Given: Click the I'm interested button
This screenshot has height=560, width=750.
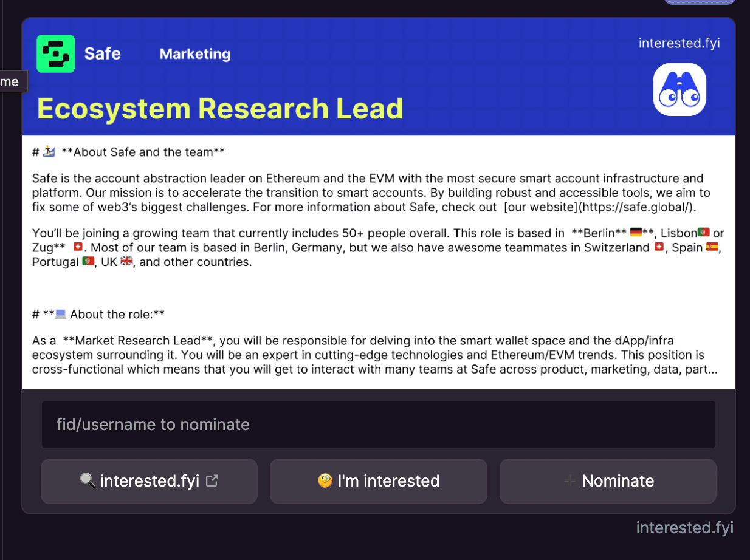Looking at the screenshot, I should (x=378, y=481).
